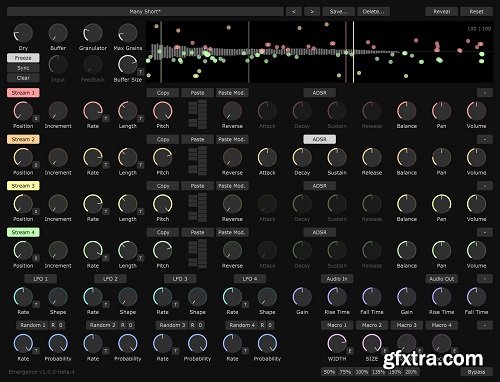The width and height of the screenshot is (500, 382).
Task: Click the Delete... preset button
Action: pos(374,12)
